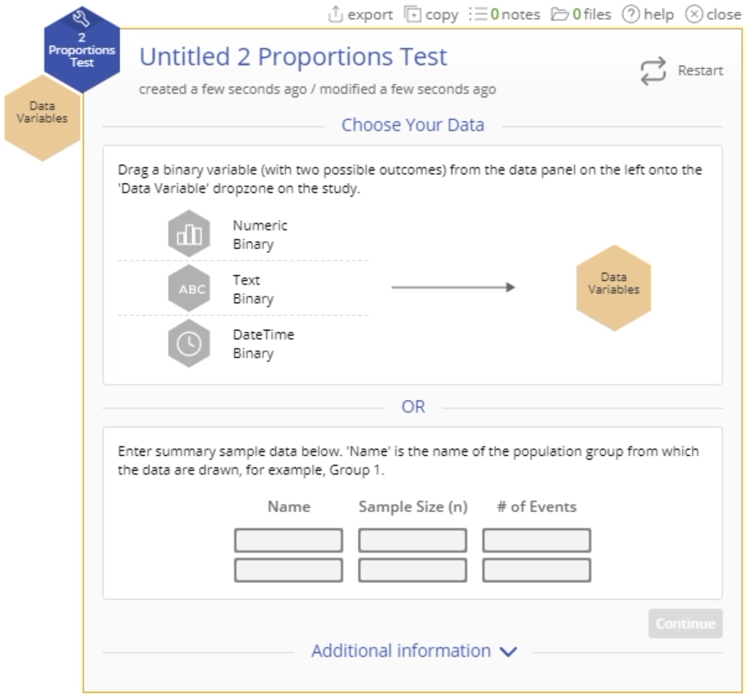This screenshot has width=751, height=700.
Task: Select the DateTime Binary clock icon
Action: pos(189,344)
